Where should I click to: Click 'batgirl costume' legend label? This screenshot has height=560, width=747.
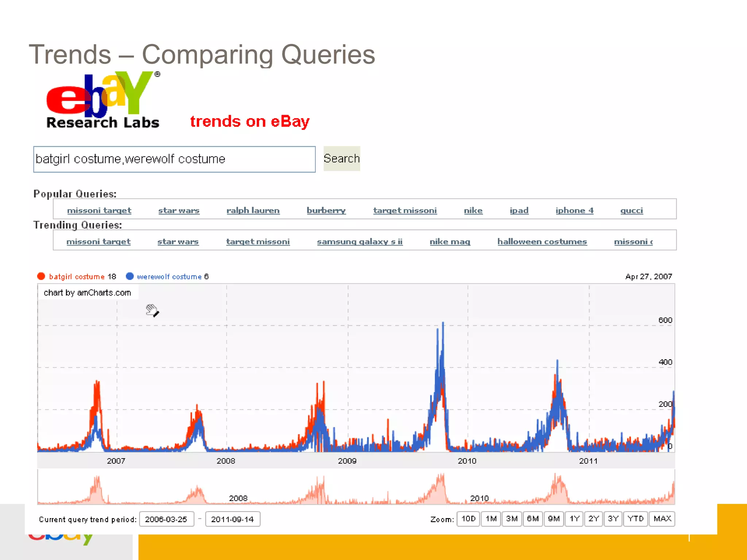(77, 277)
